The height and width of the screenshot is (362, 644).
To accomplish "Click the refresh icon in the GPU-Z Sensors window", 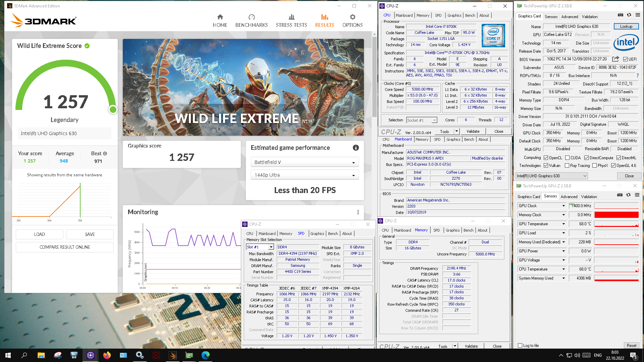I will pos(628,195).
